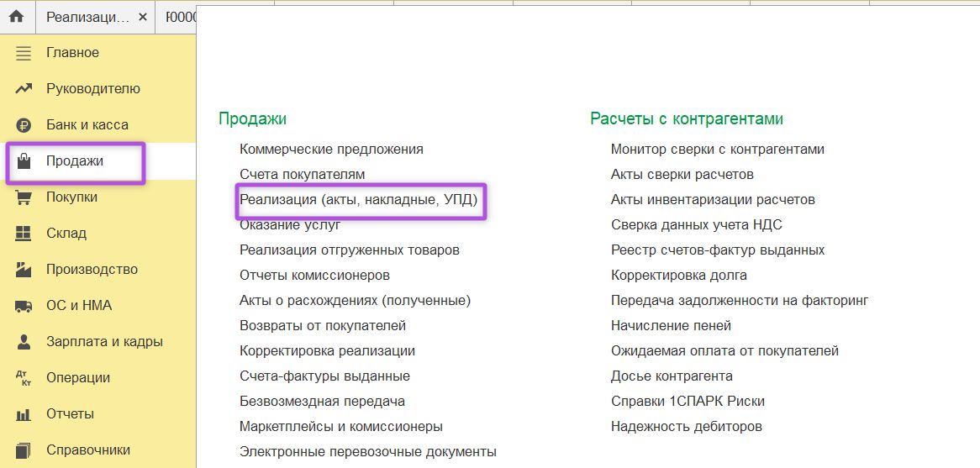Screen dimensions: 980x468
Task: Click the Операции Дт/Кт icon
Action: click(x=24, y=378)
